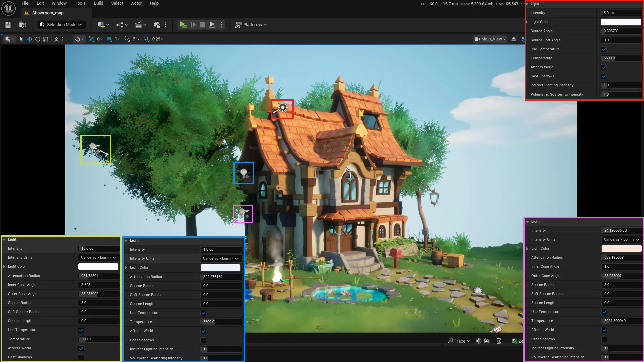Enable Cast Shadows in blue point light panel
This screenshot has width=644, height=362.
click(203, 340)
